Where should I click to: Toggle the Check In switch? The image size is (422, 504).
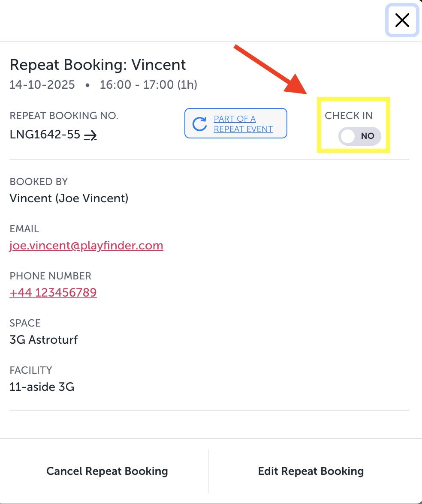[359, 136]
